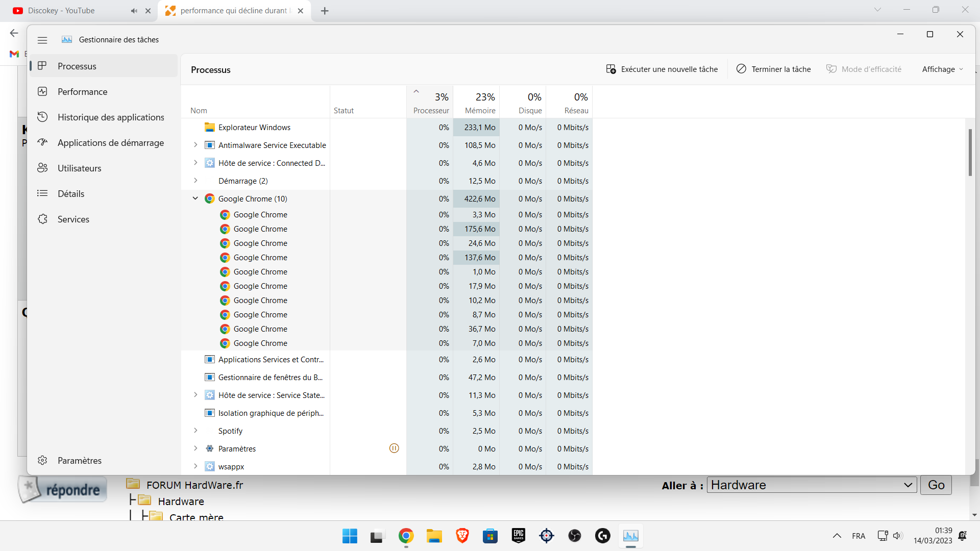
Task: Expand the Démarrage (2) group
Action: (195, 181)
